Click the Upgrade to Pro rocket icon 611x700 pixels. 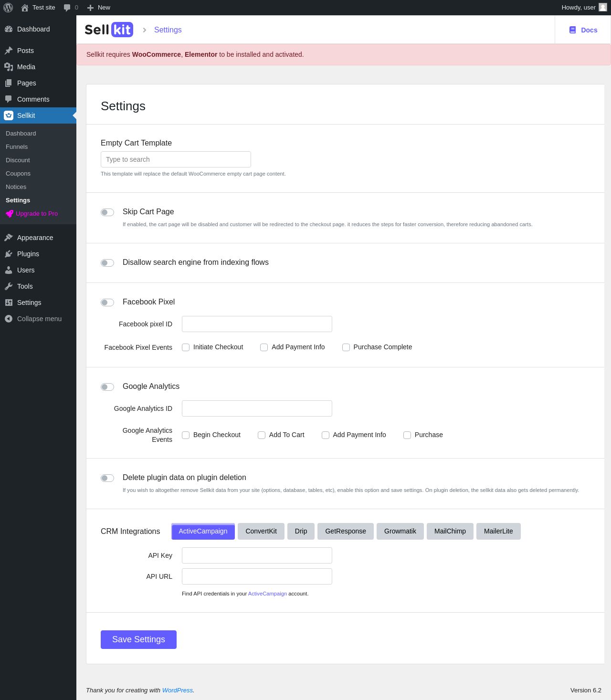tap(10, 214)
